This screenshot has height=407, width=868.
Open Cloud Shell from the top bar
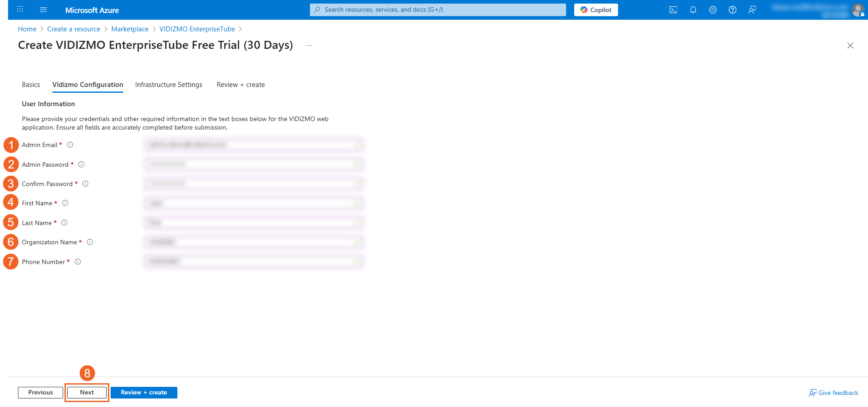[x=673, y=10]
